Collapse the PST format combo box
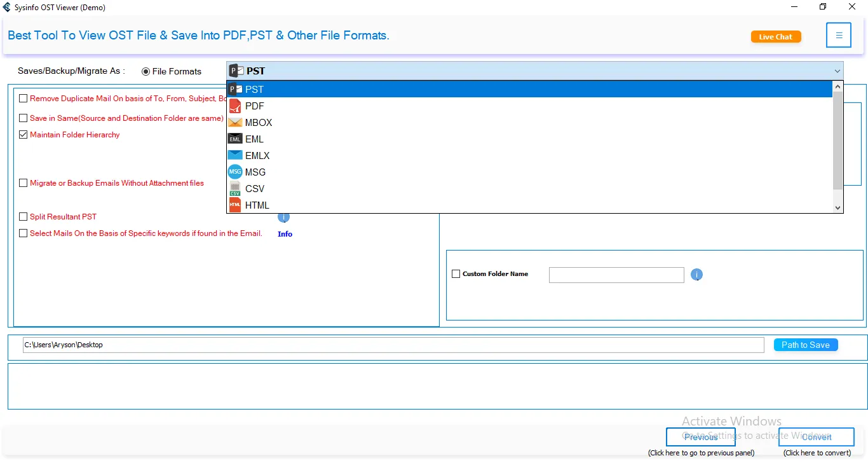The height and width of the screenshot is (463, 868). (837, 71)
